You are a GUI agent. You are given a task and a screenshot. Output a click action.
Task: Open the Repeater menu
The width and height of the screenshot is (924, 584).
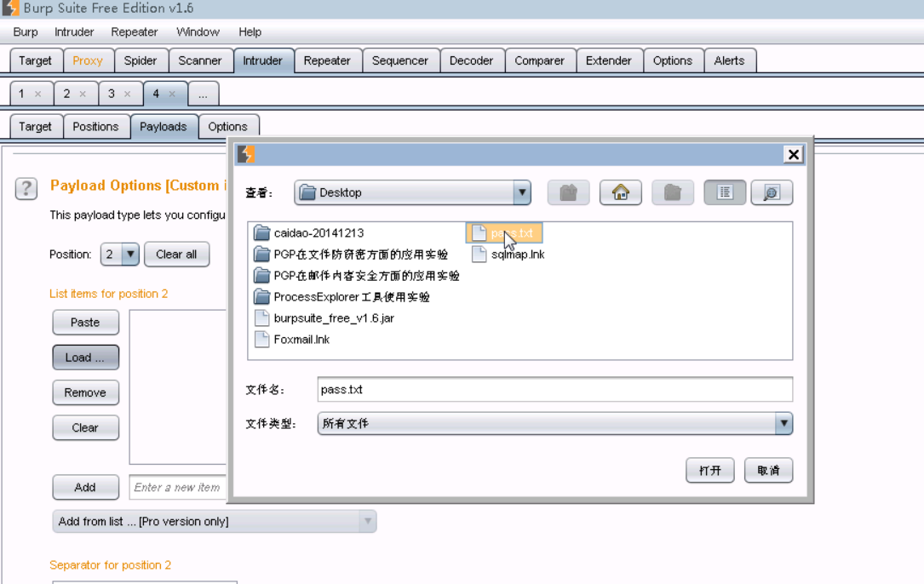coord(135,31)
